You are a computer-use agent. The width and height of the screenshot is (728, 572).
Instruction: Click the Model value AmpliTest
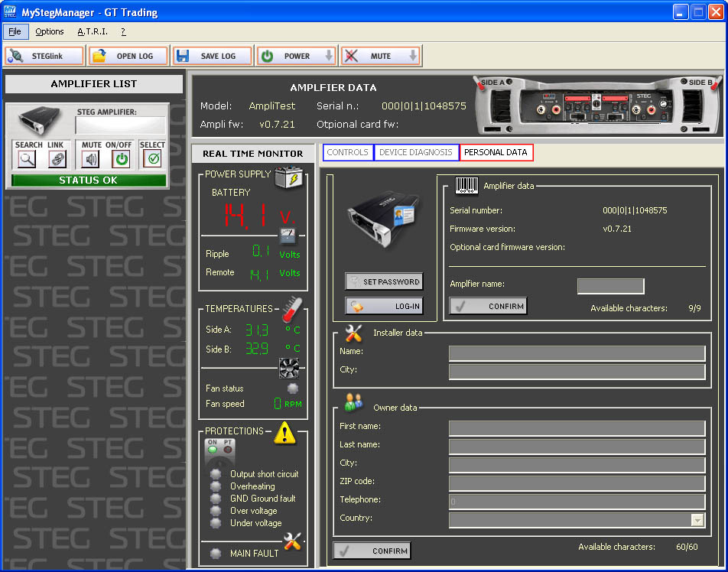pos(271,106)
